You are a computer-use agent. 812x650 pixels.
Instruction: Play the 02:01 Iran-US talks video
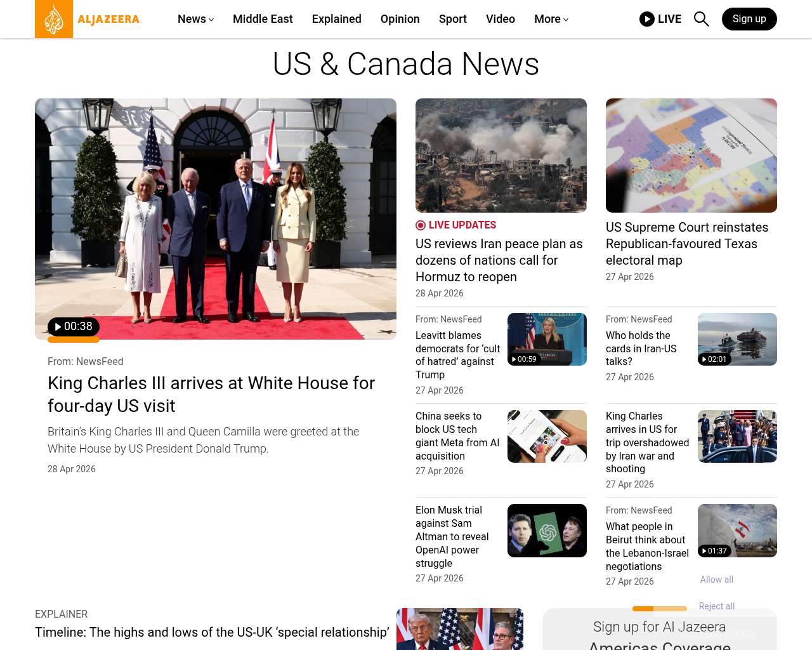click(714, 359)
